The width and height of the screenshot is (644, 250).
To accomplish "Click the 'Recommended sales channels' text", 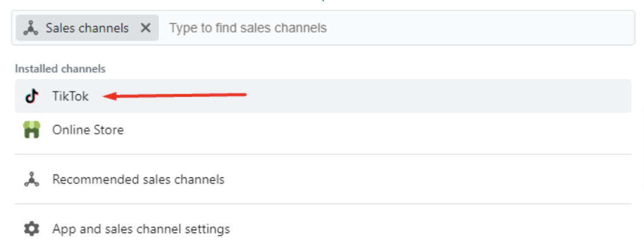I will (138, 180).
